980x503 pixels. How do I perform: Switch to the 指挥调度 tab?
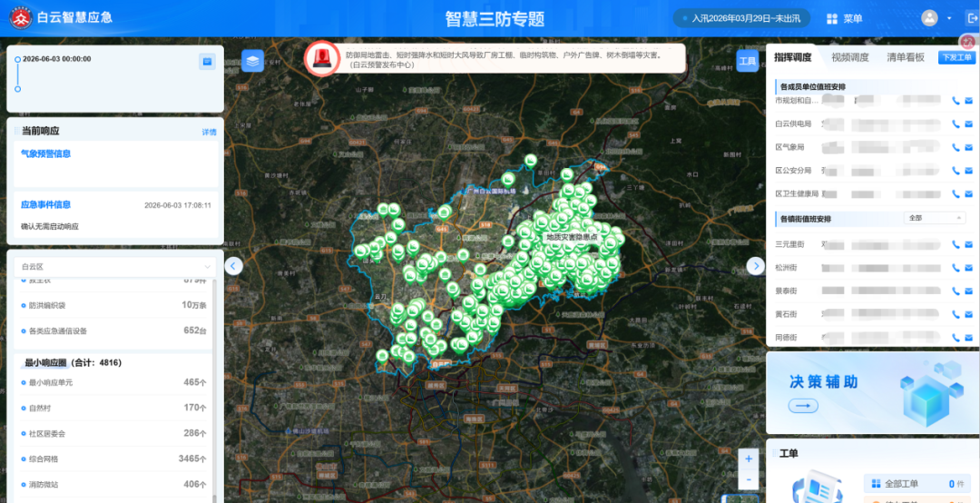click(x=792, y=57)
